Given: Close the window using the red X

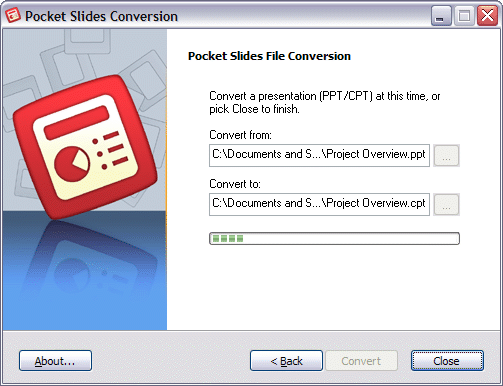Looking at the screenshot, I should 487,16.
